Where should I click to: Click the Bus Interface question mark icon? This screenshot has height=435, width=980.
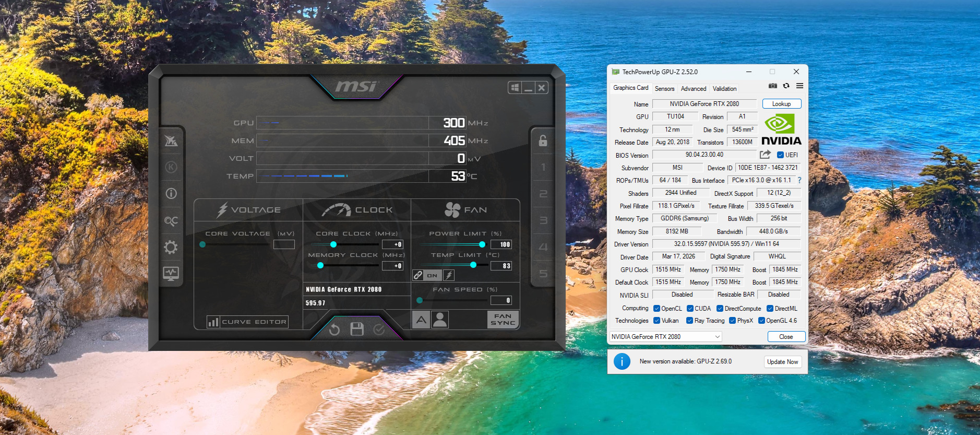point(799,180)
